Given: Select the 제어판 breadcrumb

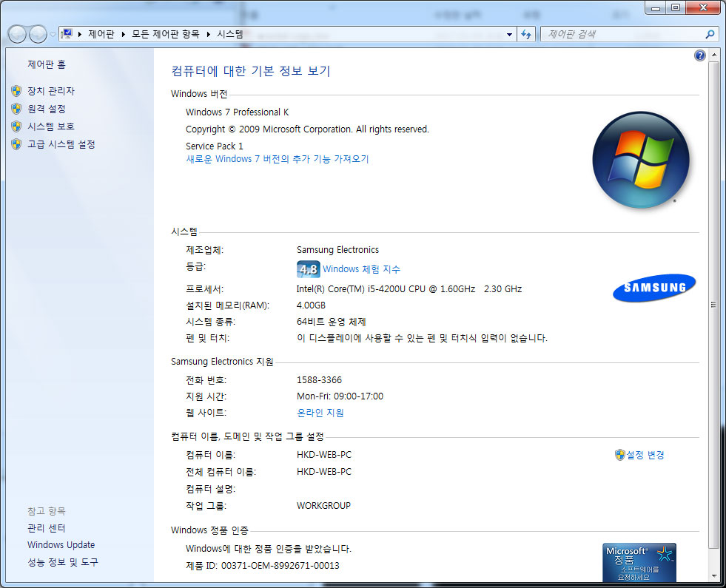Looking at the screenshot, I should (x=101, y=34).
